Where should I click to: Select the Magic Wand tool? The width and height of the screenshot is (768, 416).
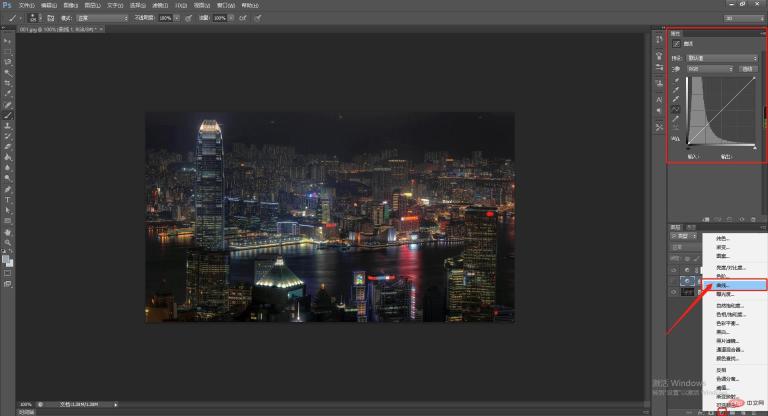pos(7,73)
